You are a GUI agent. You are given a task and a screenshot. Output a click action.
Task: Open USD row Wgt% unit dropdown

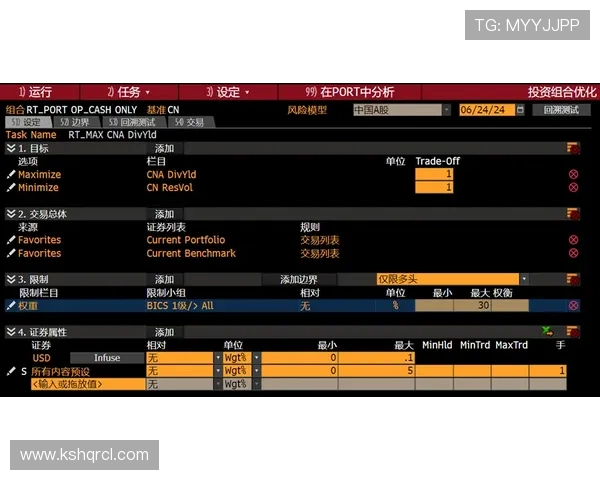pyautogui.click(x=256, y=358)
